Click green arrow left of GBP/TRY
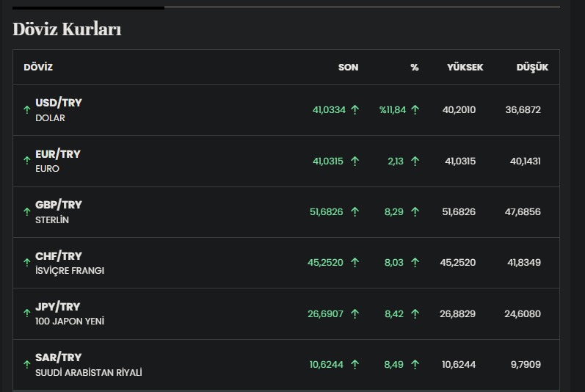 pos(27,212)
